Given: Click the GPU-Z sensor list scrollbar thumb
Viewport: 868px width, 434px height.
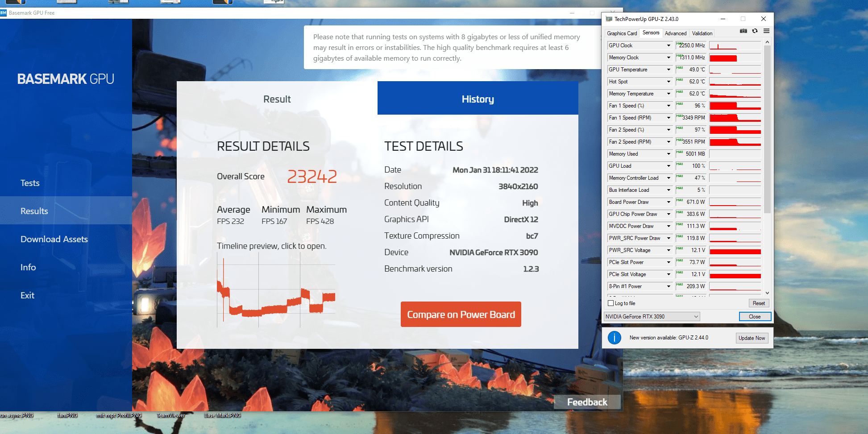Looking at the screenshot, I should pos(767,129).
